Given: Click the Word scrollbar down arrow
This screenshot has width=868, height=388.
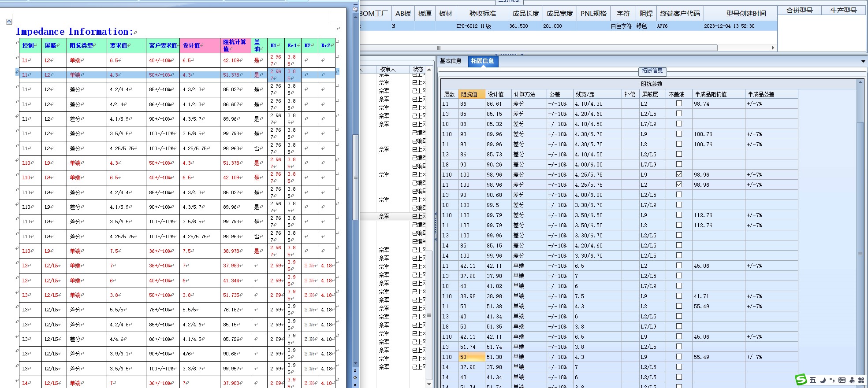Looking at the screenshot, I should (x=355, y=363).
